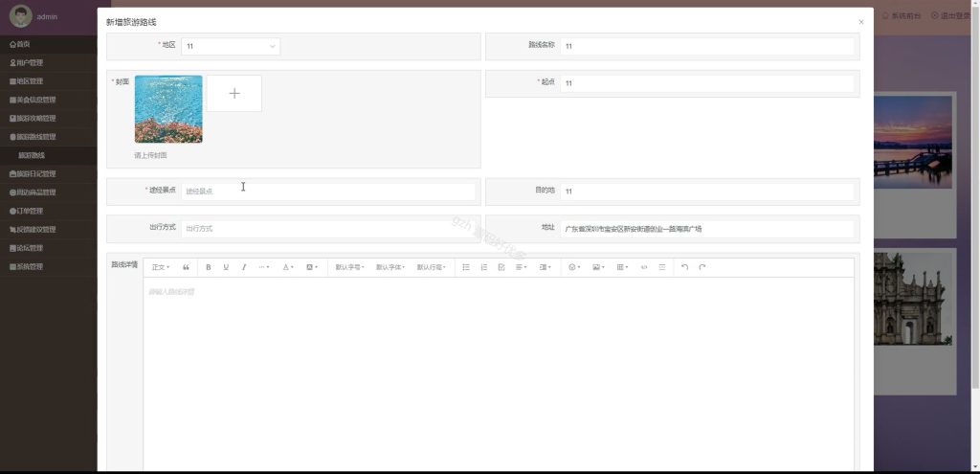Image resolution: width=980 pixels, height=474 pixels.
Task: Collapse 旅游路线管理 in the sidebar
Action: click(48, 137)
